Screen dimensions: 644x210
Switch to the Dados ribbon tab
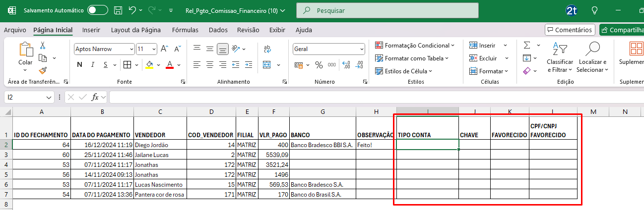coord(218,30)
